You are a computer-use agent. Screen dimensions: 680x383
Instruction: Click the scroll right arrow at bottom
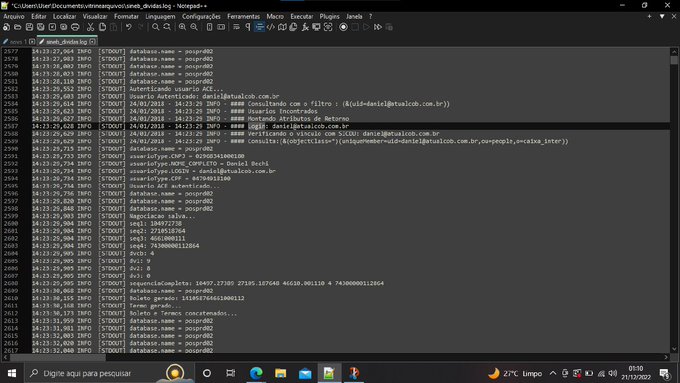click(666, 357)
